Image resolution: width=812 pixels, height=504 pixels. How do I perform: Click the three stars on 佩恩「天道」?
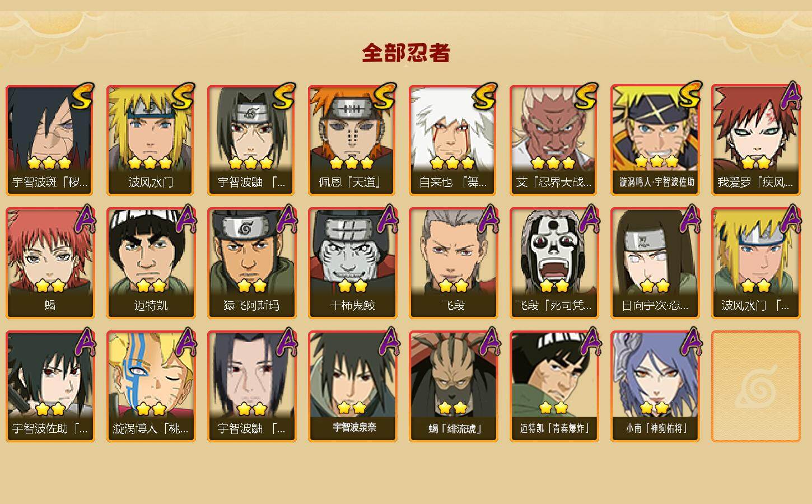click(x=352, y=163)
